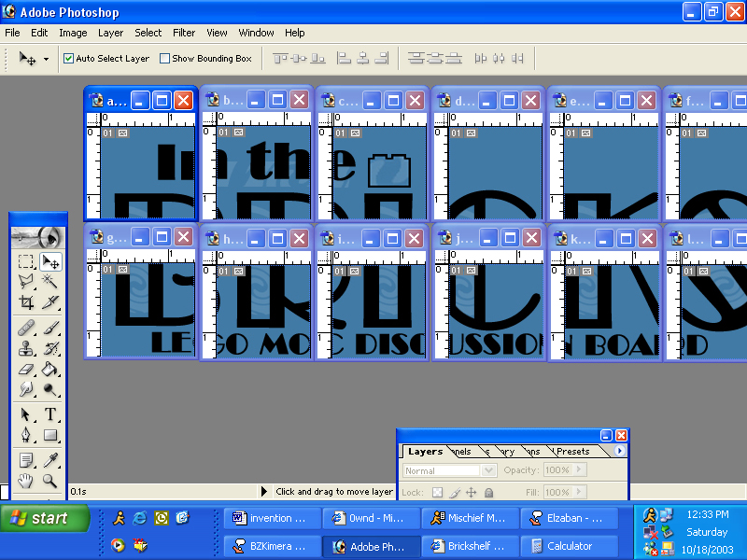747x560 pixels.
Task: Open the Opacity slider arrow
Action: pos(578,470)
